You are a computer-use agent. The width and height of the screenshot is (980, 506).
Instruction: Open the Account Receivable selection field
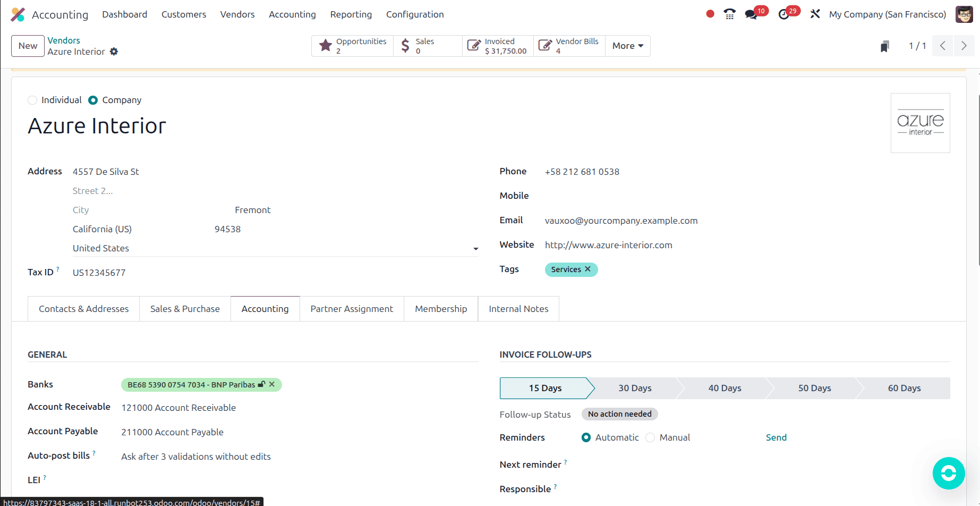click(x=300, y=408)
